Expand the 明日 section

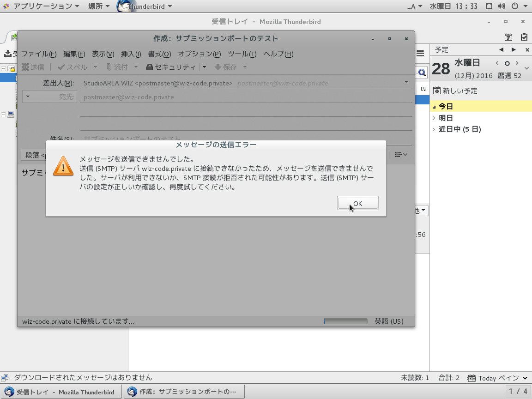pyautogui.click(x=434, y=118)
